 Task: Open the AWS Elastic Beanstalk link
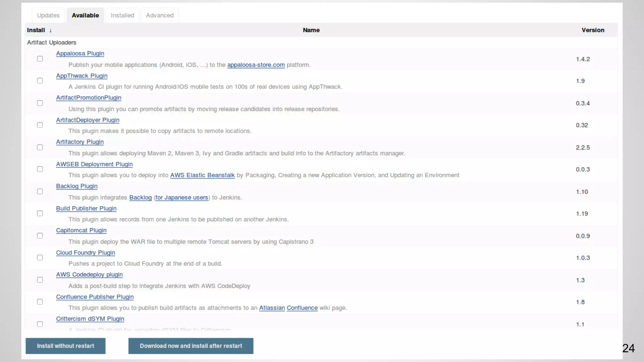[x=202, y=175]
